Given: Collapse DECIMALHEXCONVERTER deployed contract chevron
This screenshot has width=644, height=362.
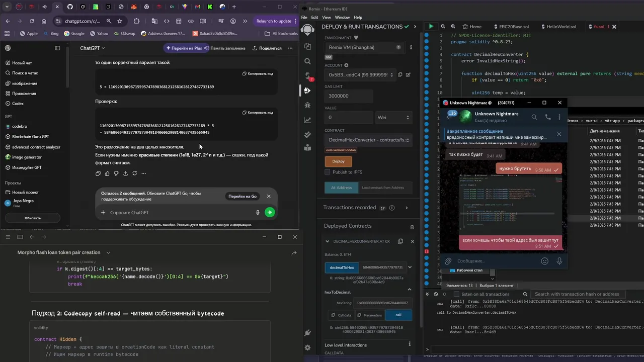Looking at the screenshot, I should tap(328, 241).
